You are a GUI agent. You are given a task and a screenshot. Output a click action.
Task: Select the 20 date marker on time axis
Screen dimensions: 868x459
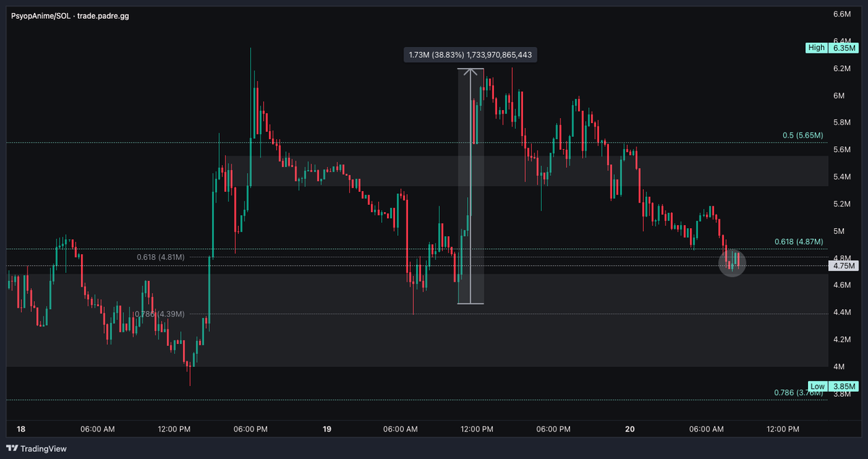pos(629,429)
